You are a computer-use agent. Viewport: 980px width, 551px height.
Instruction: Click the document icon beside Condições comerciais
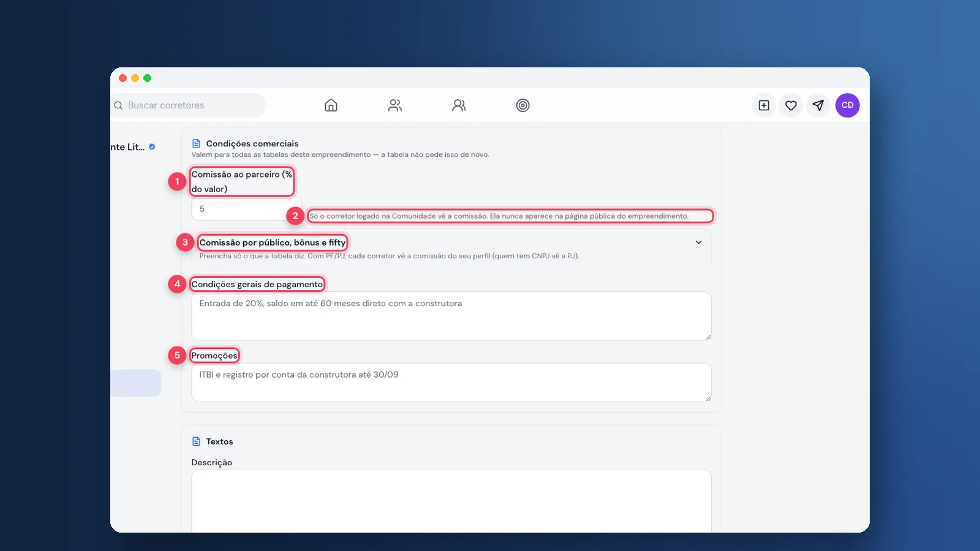coord(196,143)
